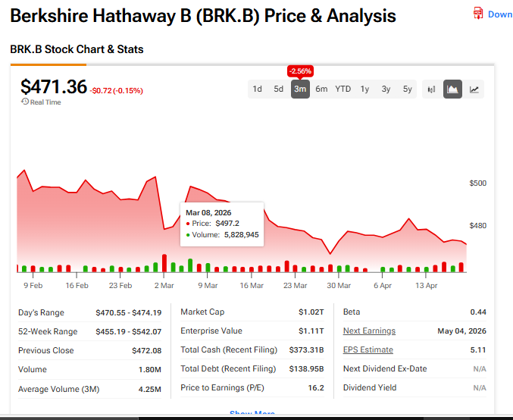Click the Total Debt value $138.95B

pyautogui.click(x=306, y=369)
